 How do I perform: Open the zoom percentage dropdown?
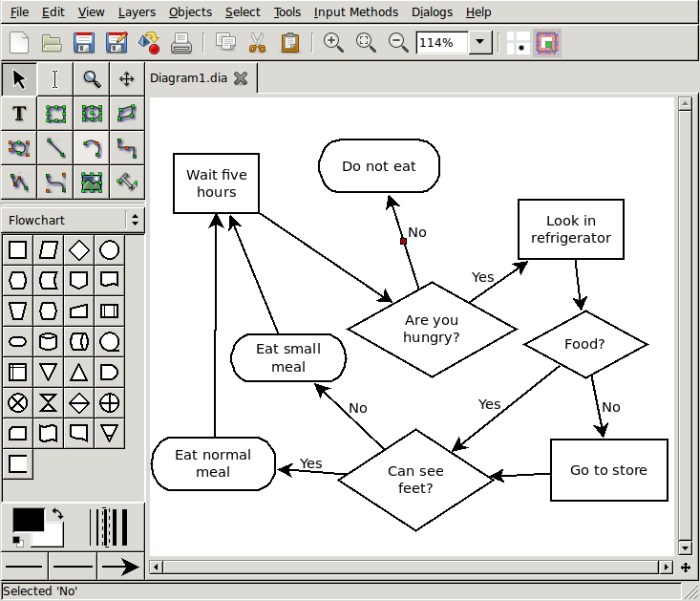point(480,42)
